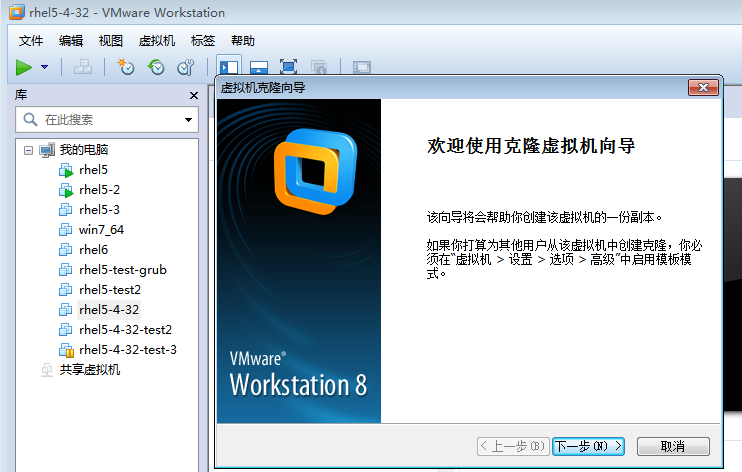Click the VM icon beside win7_64

(65, 230)
